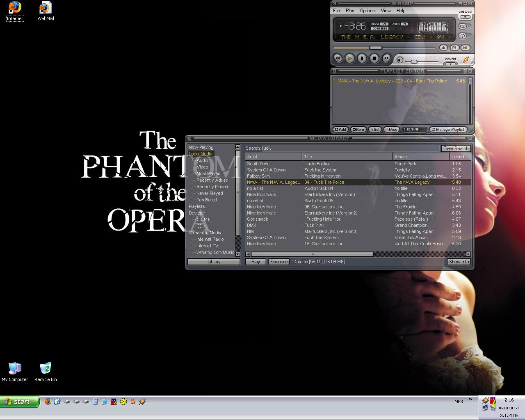Click the library tree scroll down arrow

click(237, 254)
